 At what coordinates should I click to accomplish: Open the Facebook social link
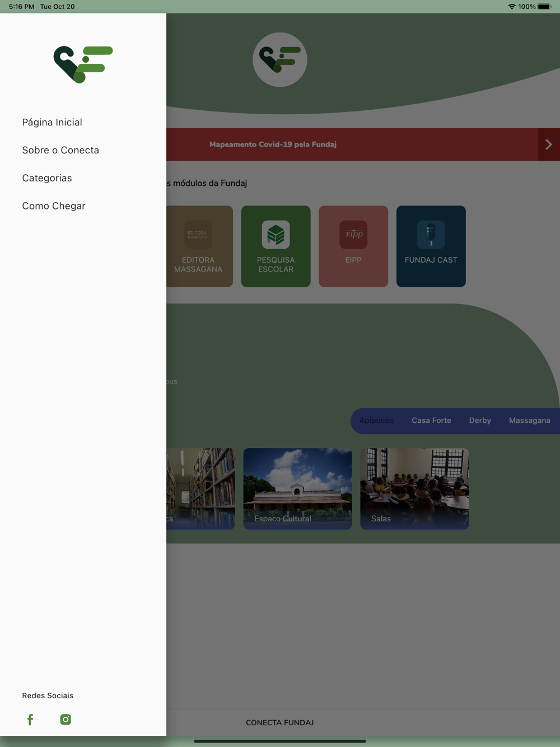(x=30, y=720)
